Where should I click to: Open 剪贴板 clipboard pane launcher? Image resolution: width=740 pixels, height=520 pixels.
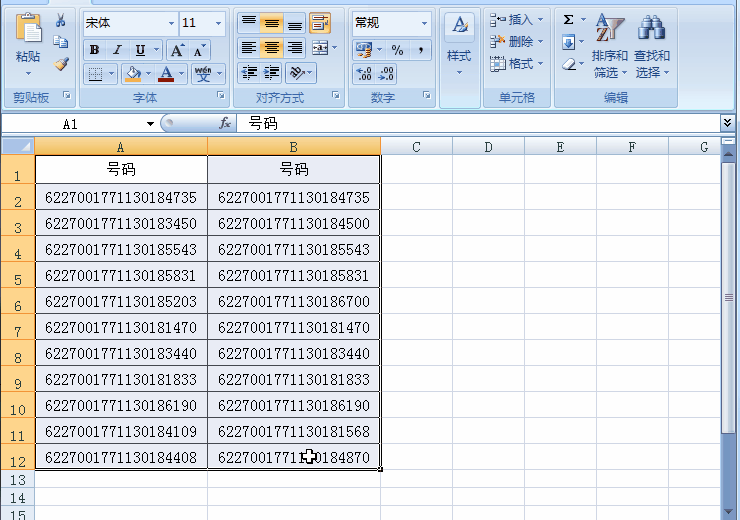pyautogui.click(x=67, y=95)
